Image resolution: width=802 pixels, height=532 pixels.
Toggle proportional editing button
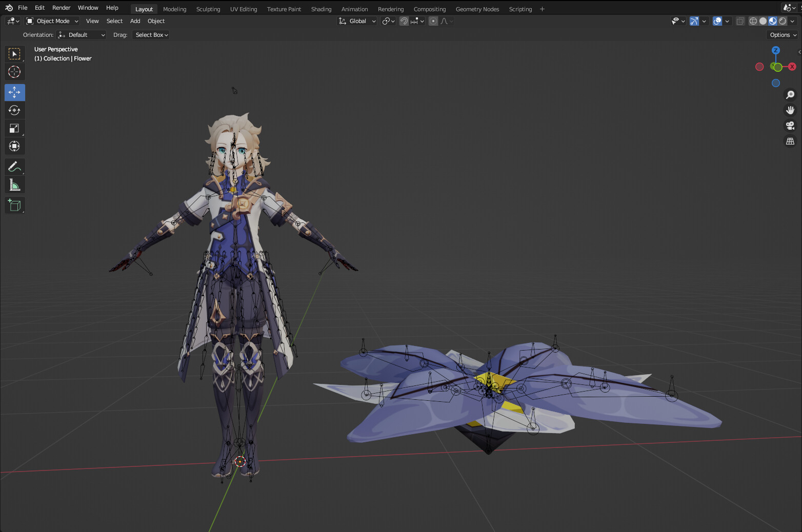pos(433,21)
